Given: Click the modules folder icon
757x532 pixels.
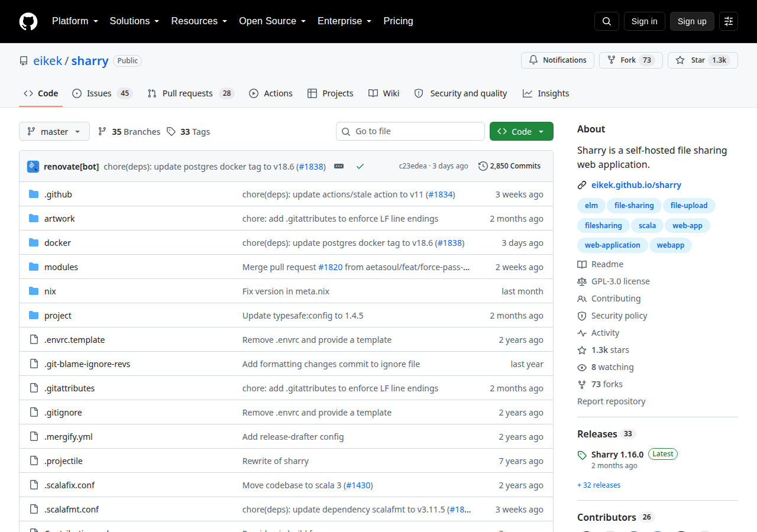Looking at the screenshot, I should [x=34, y=267].
